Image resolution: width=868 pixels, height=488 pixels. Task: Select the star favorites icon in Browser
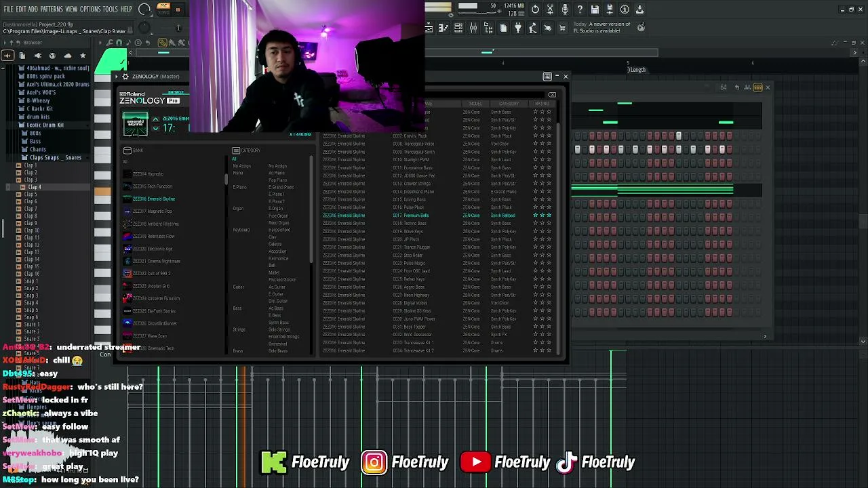(83, 56)
